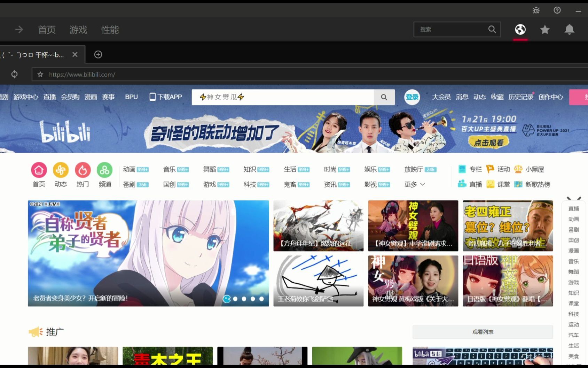Open 大会员 header link
Screen dimensions: 588x368
441,97
